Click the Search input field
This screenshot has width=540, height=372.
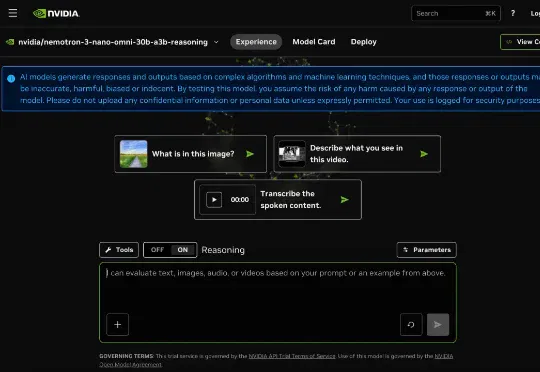(x=456, y=13)
